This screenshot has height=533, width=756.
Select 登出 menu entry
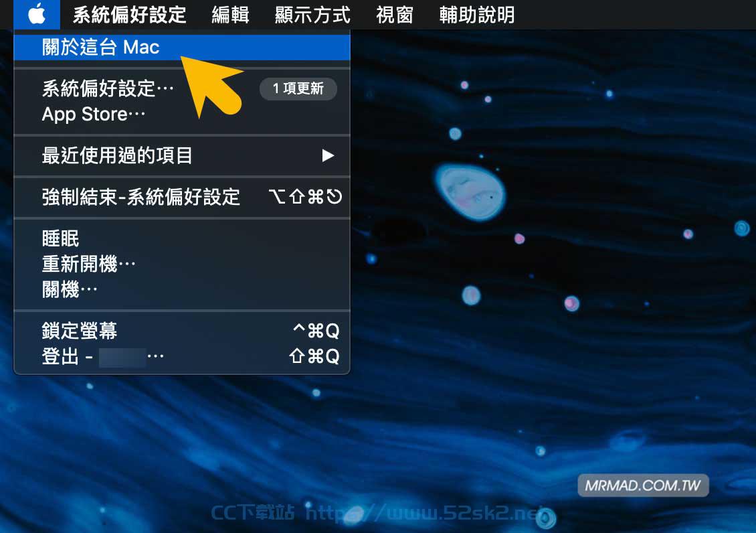click(182, 356)
